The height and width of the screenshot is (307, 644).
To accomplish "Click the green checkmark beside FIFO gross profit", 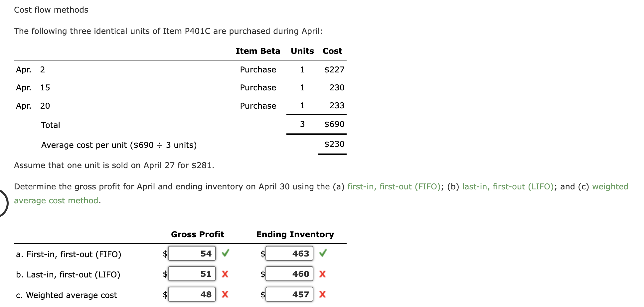I will [x=226, y=254].
